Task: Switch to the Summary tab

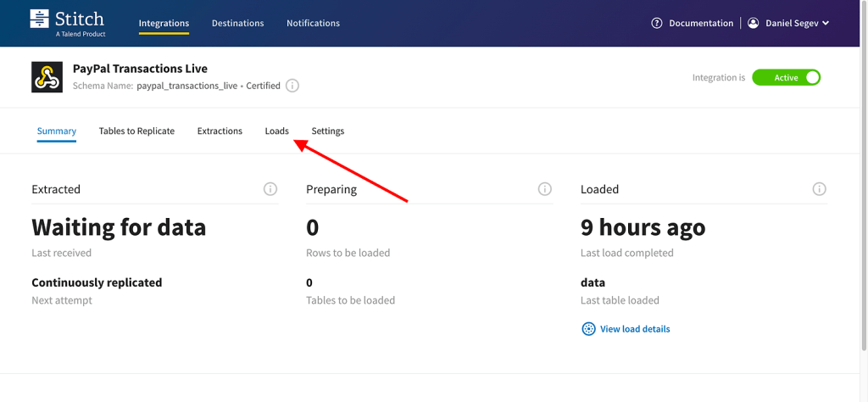Action: click(x=57, y=131)
